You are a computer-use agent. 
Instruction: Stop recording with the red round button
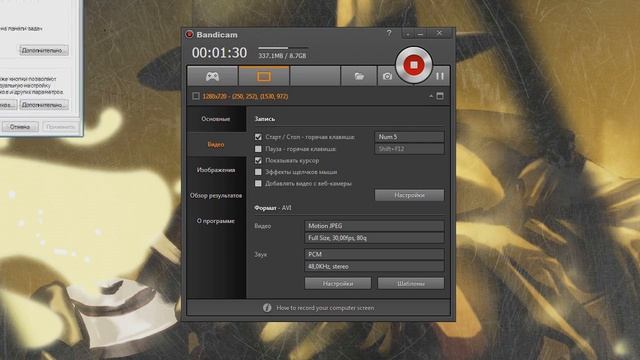tap(413, 65)
